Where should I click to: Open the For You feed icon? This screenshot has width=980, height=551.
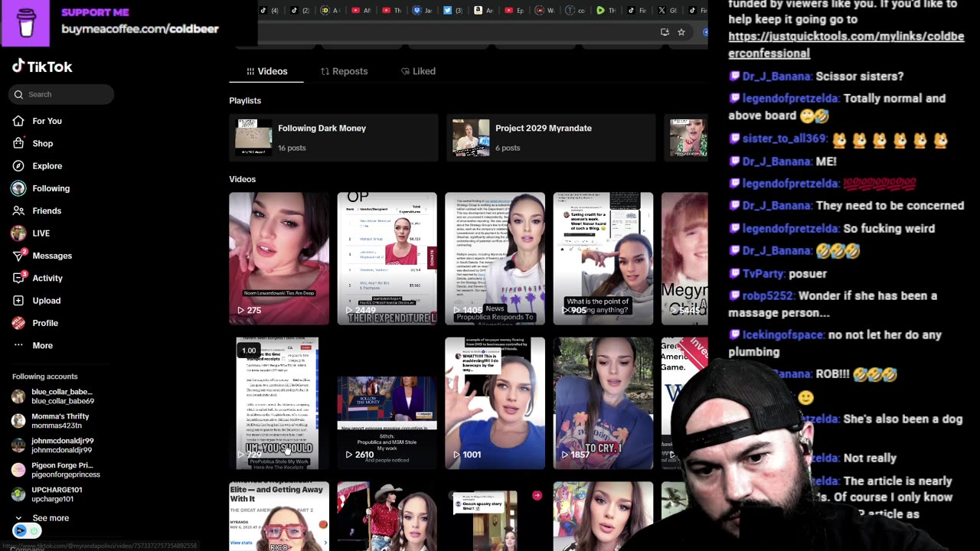click(x=18, y=121)
